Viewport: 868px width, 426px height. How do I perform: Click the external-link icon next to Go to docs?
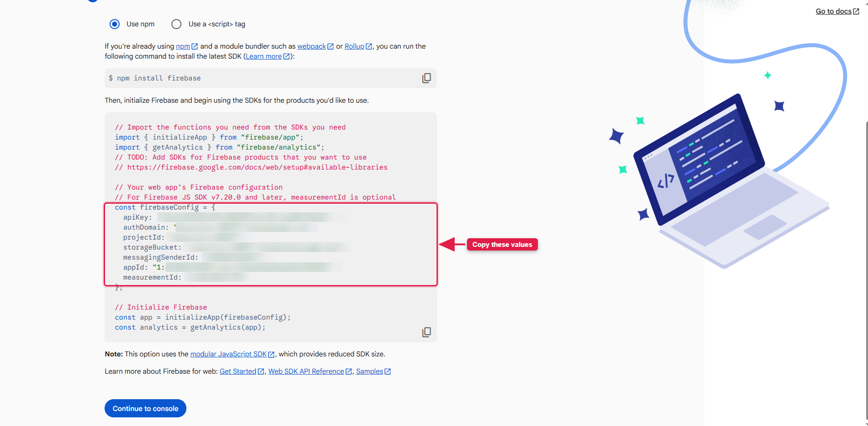pos(856,11)
